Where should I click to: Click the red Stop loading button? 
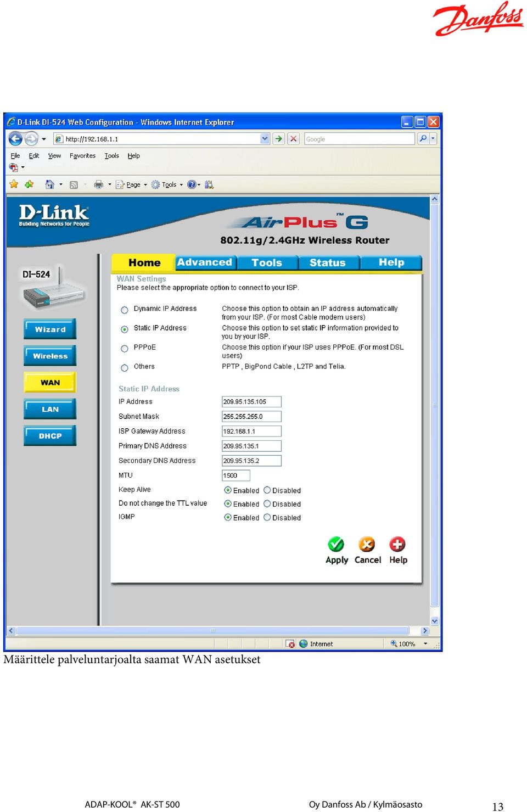coord(294,138)
